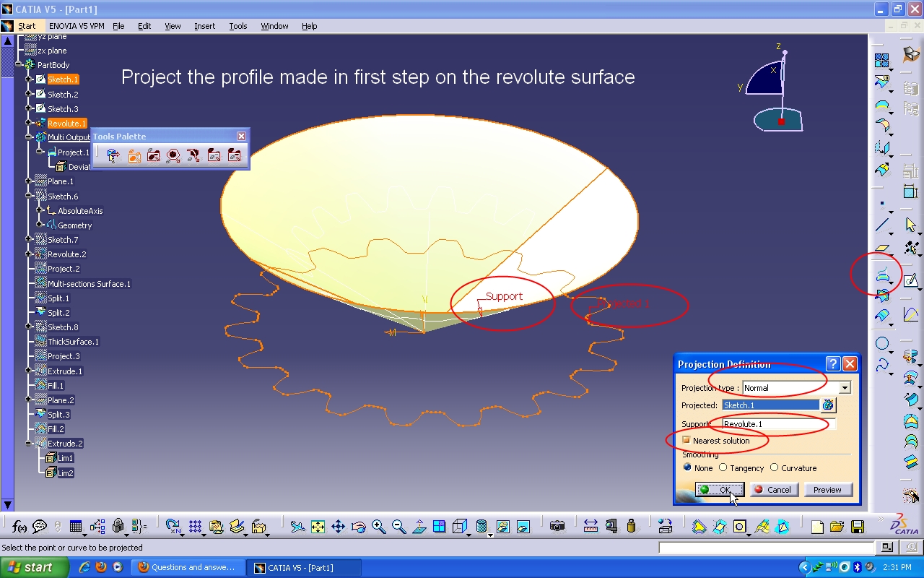The height and width of the screenshot is (578, 924).
Task: Click the Fit All In icon
Action: [318, 527]
